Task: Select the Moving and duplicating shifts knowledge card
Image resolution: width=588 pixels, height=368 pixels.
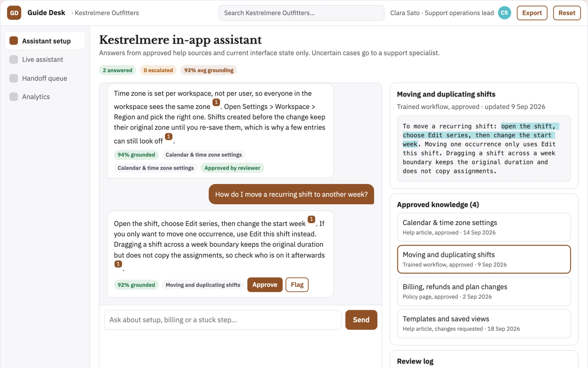Action: tap(484, 259)
